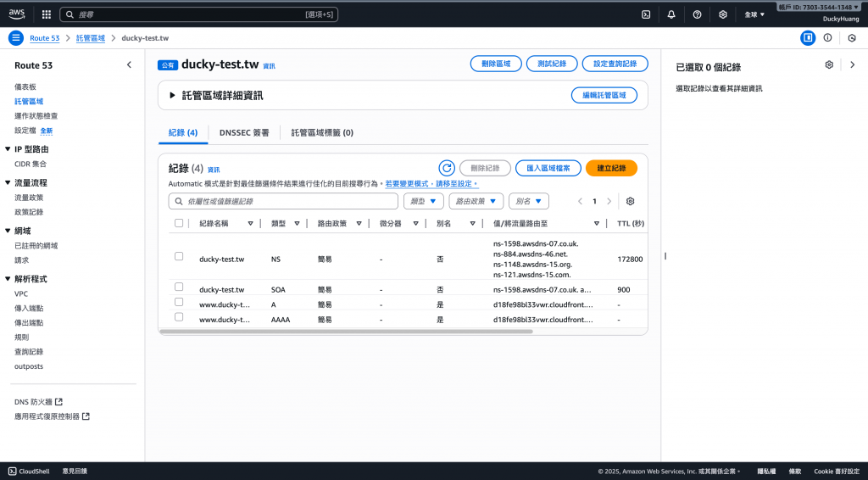Sort by 微分器 column arrow
This screenshot has width=868, height=480.
coord(415,224)
